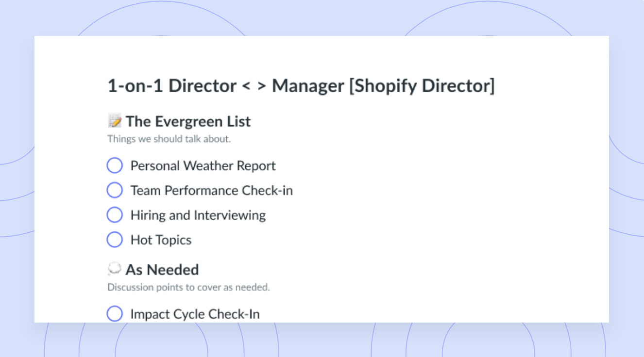644x357 pixels.
Task: Click 'Things we should talk about.' subtitle
Action: [169, 139]
